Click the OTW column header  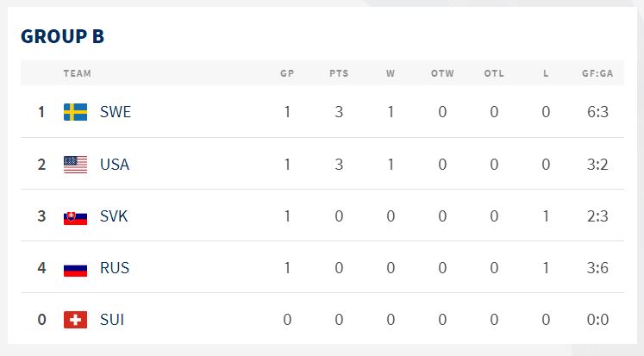pyautogui.click(x=442, y=73)
